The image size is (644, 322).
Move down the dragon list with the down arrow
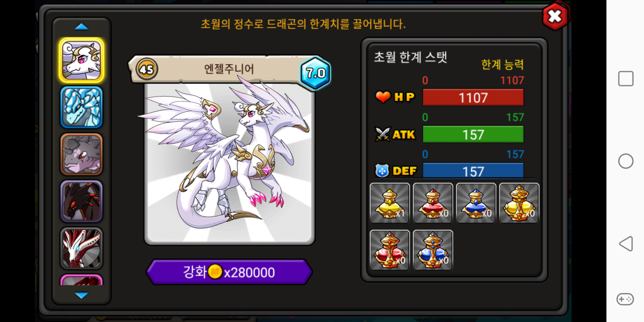[81, 295]
